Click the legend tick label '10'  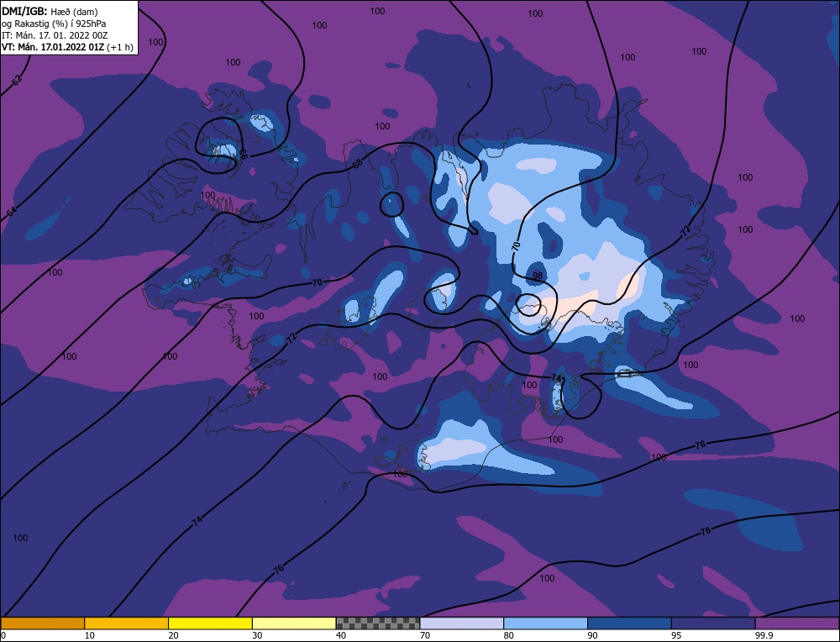click(89, 636)
